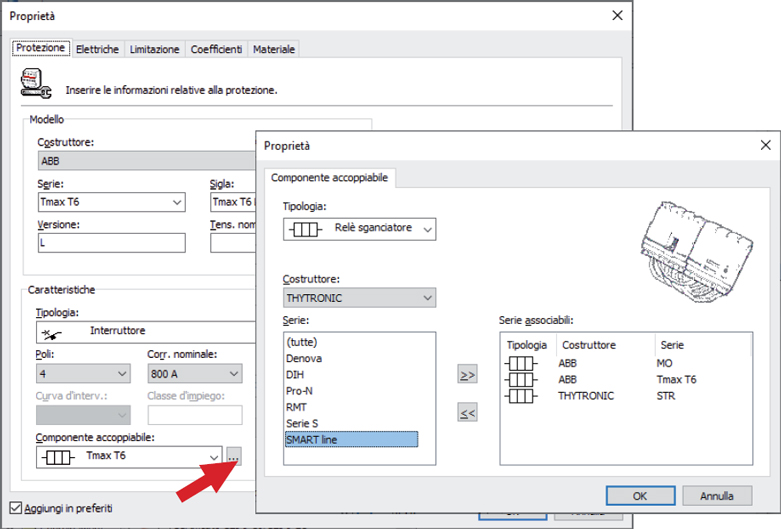The height and width of the screenshot is (529, 781).
Task: Open the Poli dropdown showing 4
Action: click(x=83, y=374)
